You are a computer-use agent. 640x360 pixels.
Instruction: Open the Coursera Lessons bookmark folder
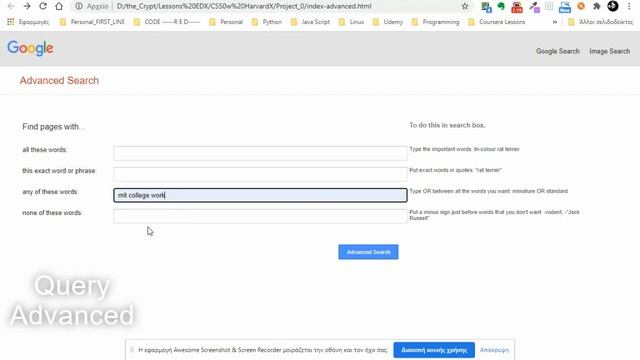click(497, 22)
